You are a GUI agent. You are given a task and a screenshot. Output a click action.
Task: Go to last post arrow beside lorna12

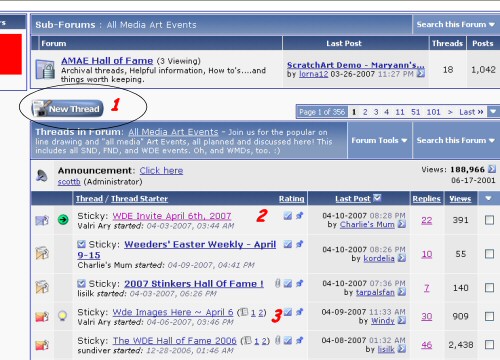tap(421, 73)
